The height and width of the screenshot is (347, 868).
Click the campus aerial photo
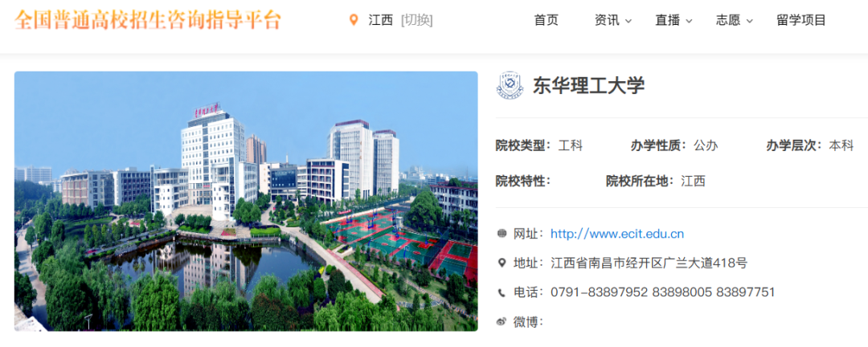(x=246, y=202)
